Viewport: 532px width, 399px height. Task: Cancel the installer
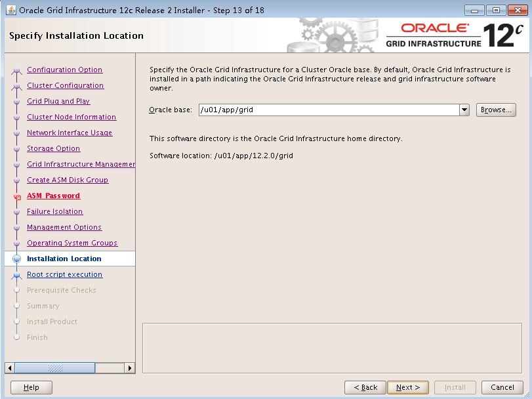pos(502,387)
